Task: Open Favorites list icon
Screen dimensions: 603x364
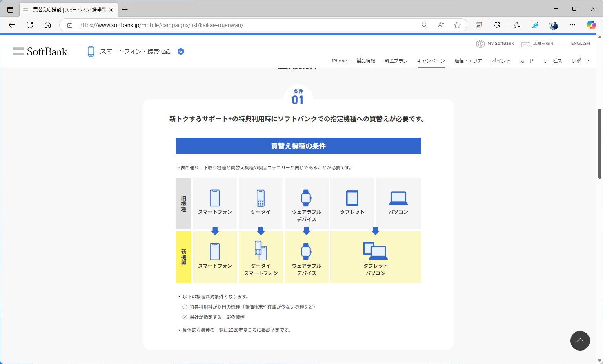Action: [517, 25]
